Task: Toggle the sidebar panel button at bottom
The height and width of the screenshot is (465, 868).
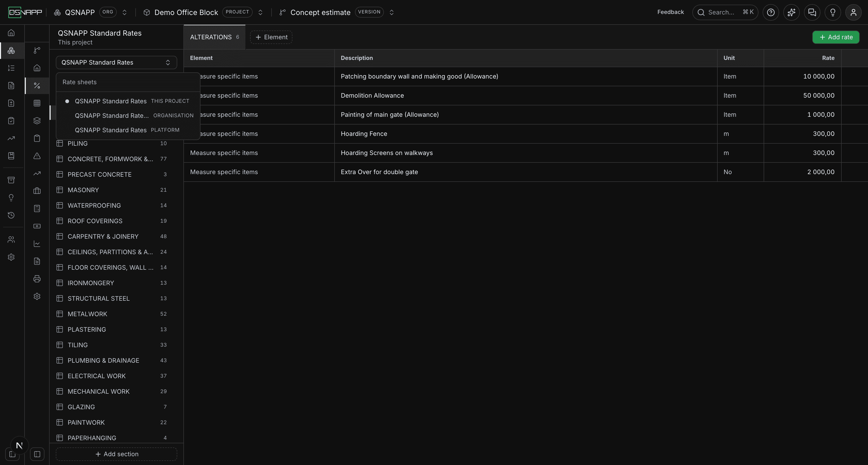Action: (37, 454)
